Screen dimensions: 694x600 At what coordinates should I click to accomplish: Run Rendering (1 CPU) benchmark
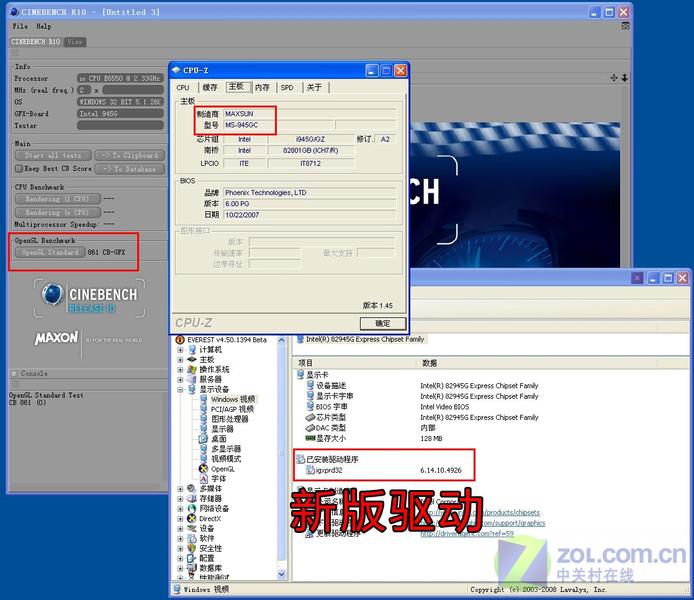tap(58, 199)
